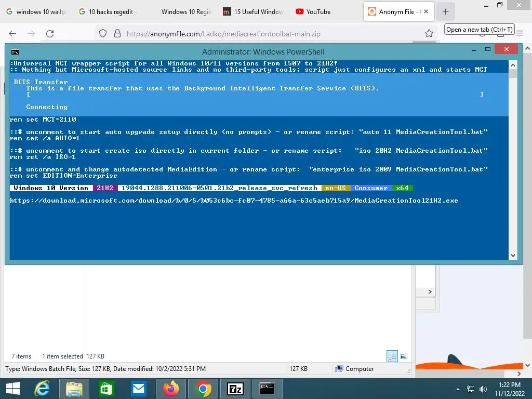This screenshot has height=399, width=532.
Task: Click browser page scrollbar up arrow
Action: pyautogui.click(x=528, y=48)
